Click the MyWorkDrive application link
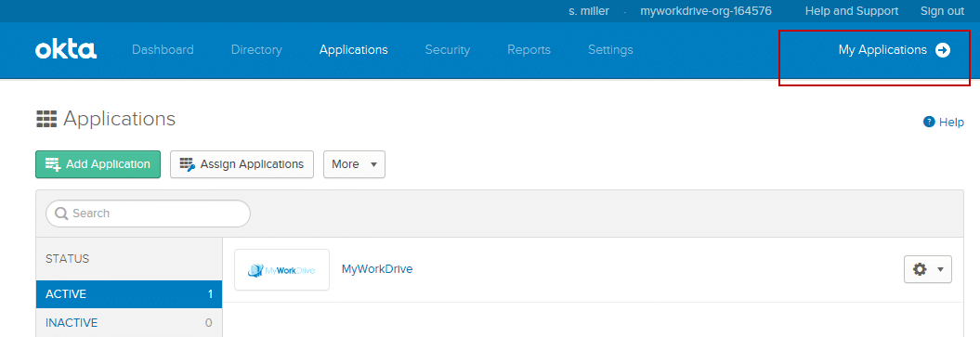The width and height of the screenshot is (980, 337). point(377,269)
